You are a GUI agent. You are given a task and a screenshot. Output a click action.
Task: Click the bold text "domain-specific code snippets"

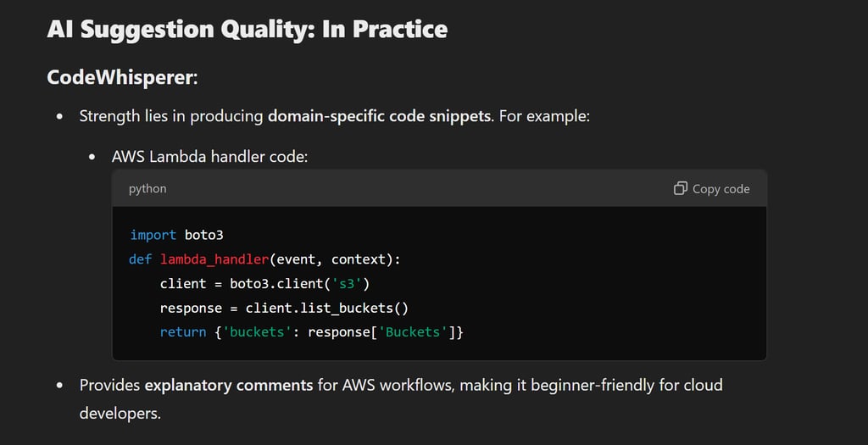click(380, 116)
